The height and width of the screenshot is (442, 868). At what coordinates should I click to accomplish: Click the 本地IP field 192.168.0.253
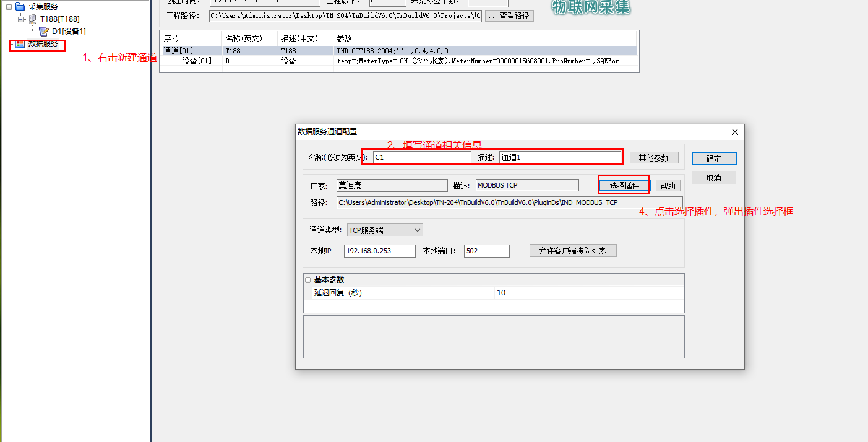(380, 251)
